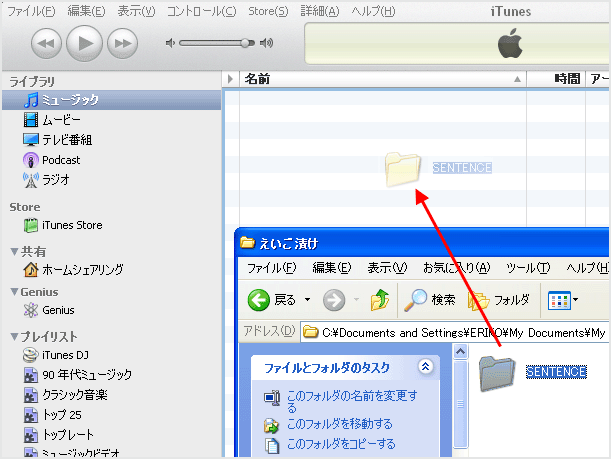Click the iTunes previous track button
Screen dimensions: 611x459
(46, 43)
